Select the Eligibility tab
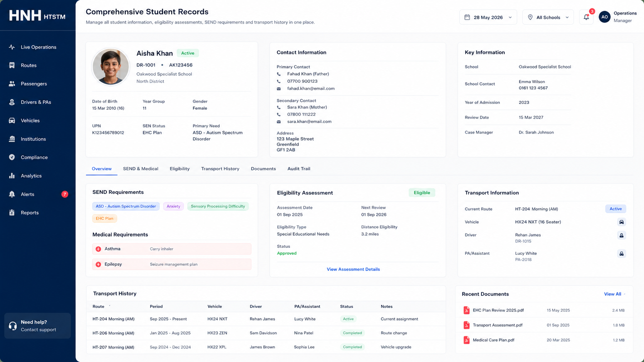Image resolution: width=644 pixels, height=362 pixels. (x=179, y=168)
